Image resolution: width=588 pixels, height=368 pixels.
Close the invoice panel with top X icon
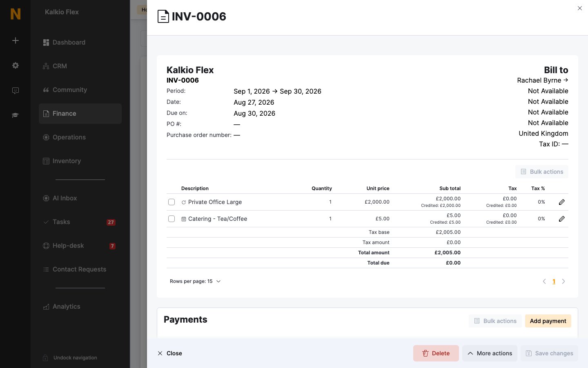580,8
